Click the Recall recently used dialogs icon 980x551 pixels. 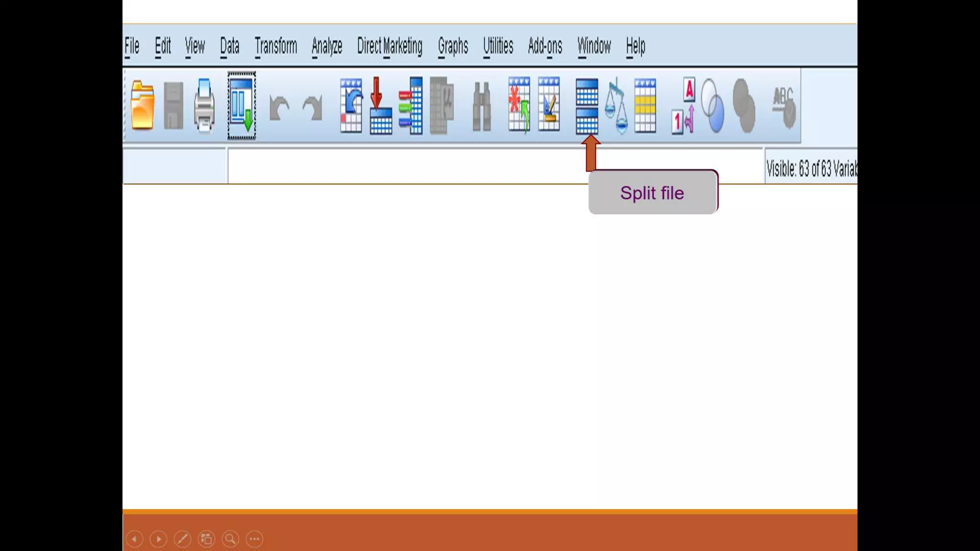coord(242,106)
